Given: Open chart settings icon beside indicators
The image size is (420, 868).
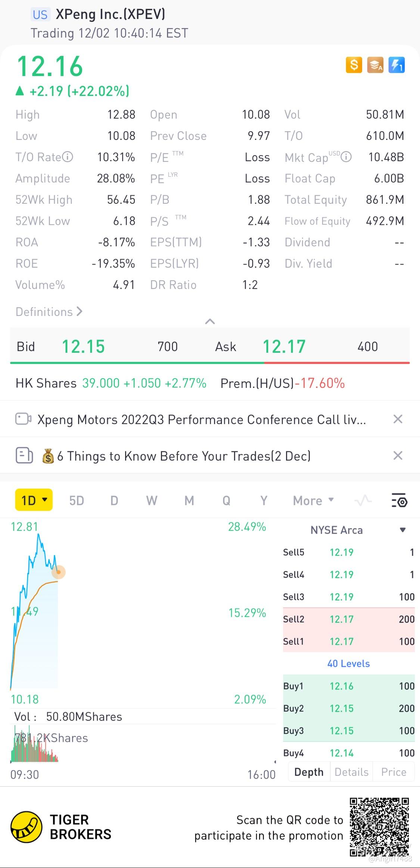Looking at the screenshot, I should pos(399,500).
